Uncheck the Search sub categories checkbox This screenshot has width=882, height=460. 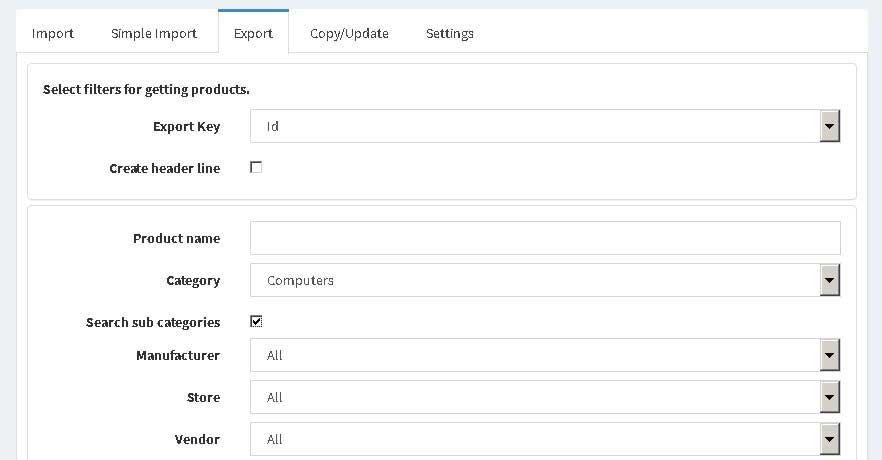pos(256,321)
